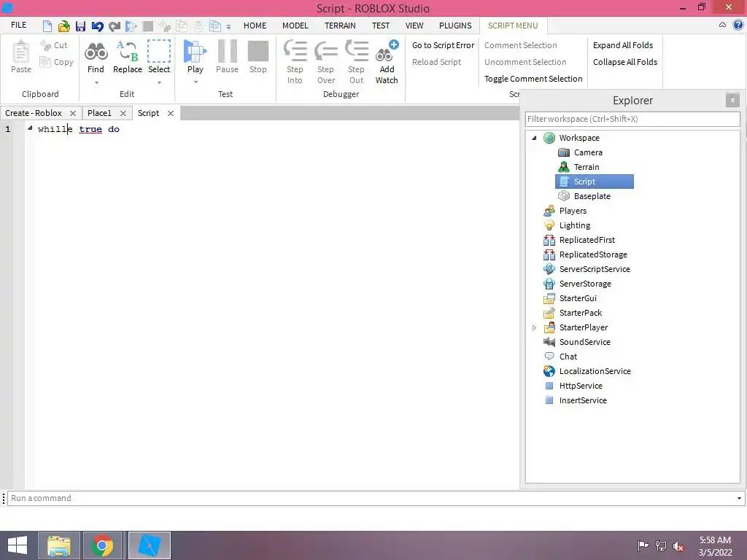Switch to the MODEL ribbon tab

(295, 26)
